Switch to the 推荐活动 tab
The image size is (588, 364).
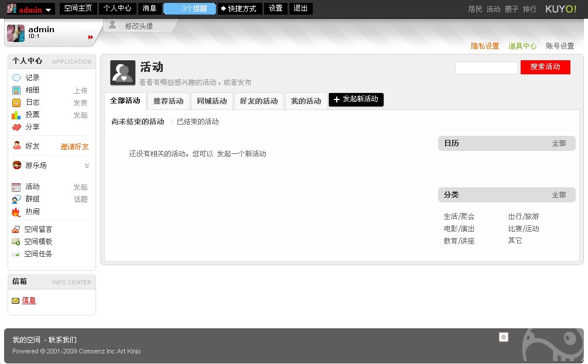pyautogui.click(x=168, y=101)
